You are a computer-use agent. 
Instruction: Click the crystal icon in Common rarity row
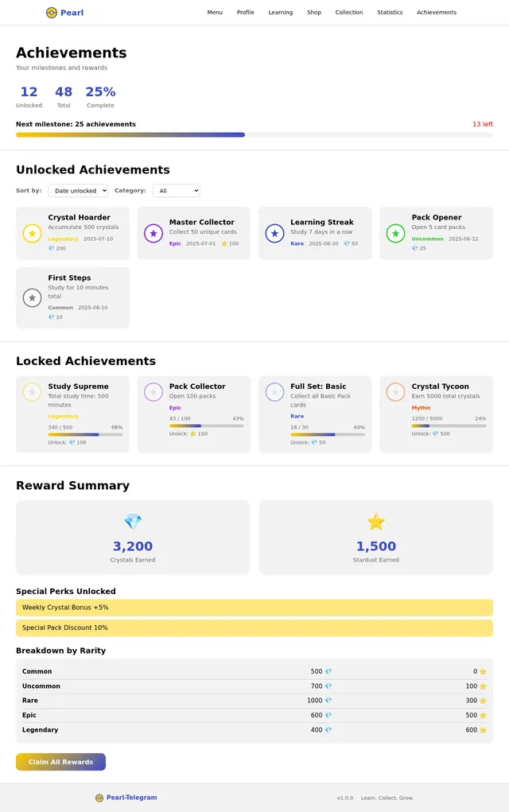328,672
